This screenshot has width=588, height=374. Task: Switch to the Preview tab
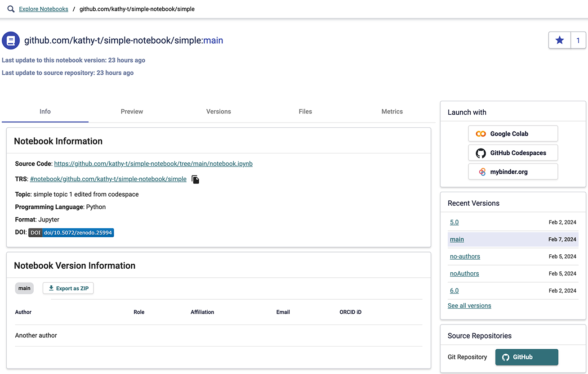tap(132, 112)
